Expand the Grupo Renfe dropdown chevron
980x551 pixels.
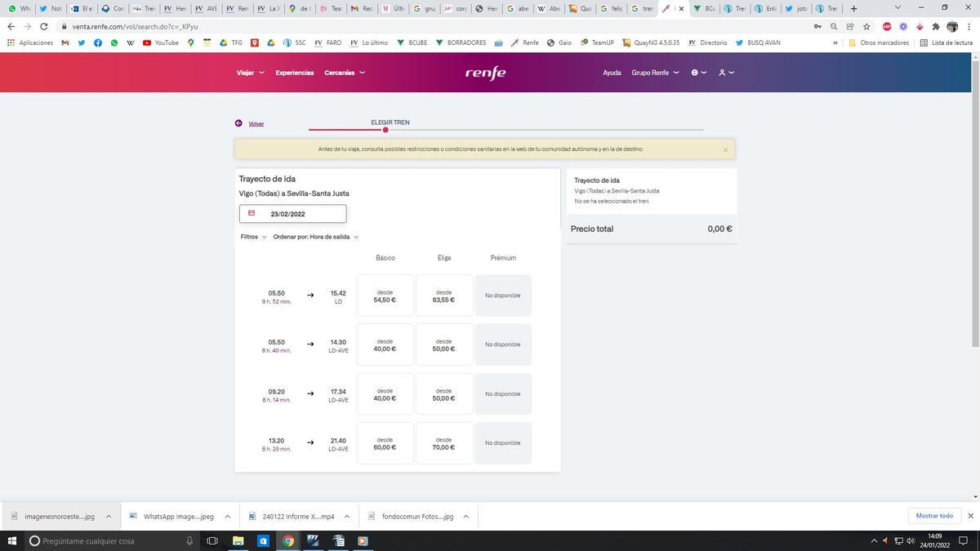(x=676, y=73)
